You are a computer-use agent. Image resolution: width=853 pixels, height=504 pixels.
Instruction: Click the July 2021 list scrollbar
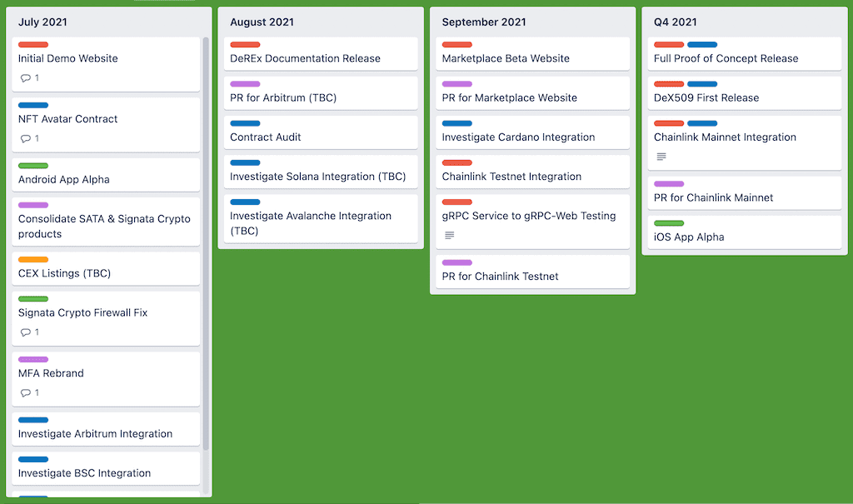tap(206, 242)
